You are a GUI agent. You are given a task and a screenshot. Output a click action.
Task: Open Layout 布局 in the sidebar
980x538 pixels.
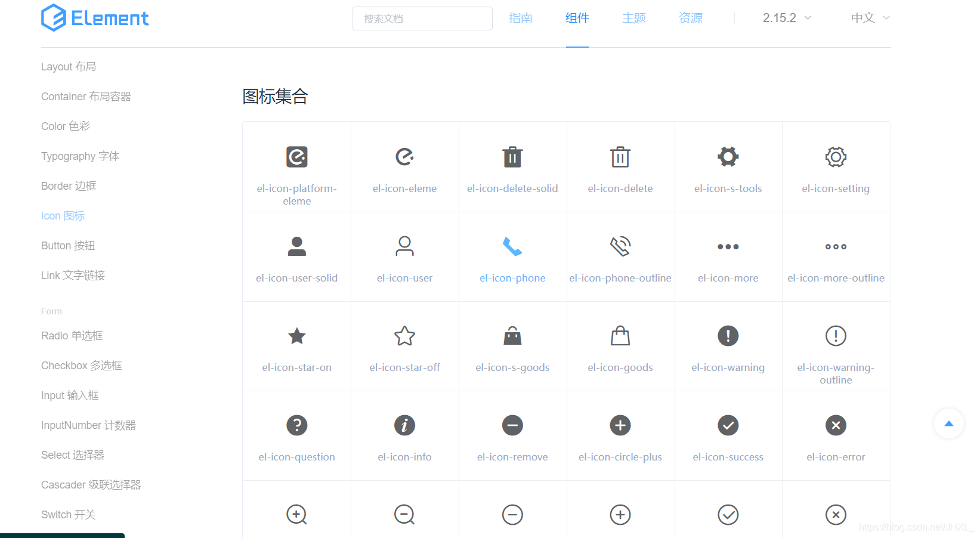click(x=69, y=67)
